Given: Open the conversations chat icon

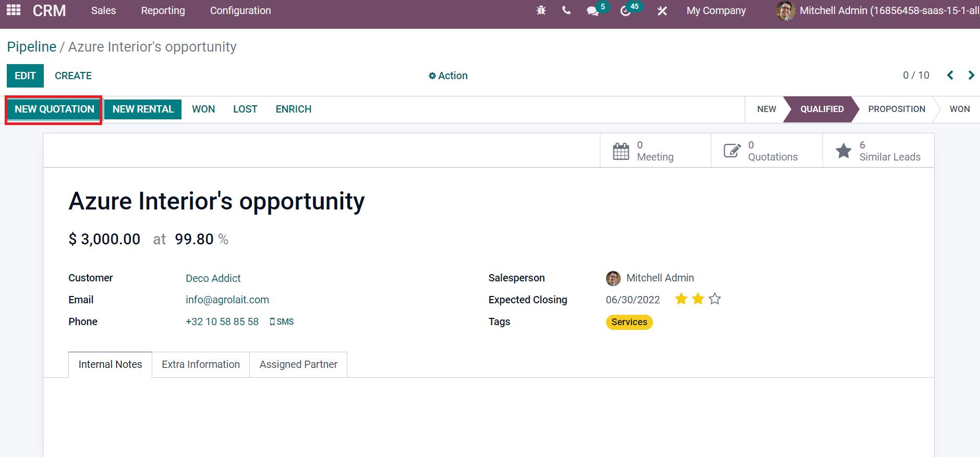Looking at the screenshot, I should coord(592,11).
